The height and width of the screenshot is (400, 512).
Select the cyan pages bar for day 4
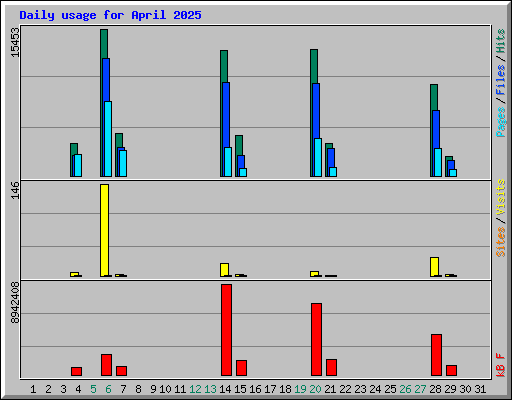[x=78, y=165]
